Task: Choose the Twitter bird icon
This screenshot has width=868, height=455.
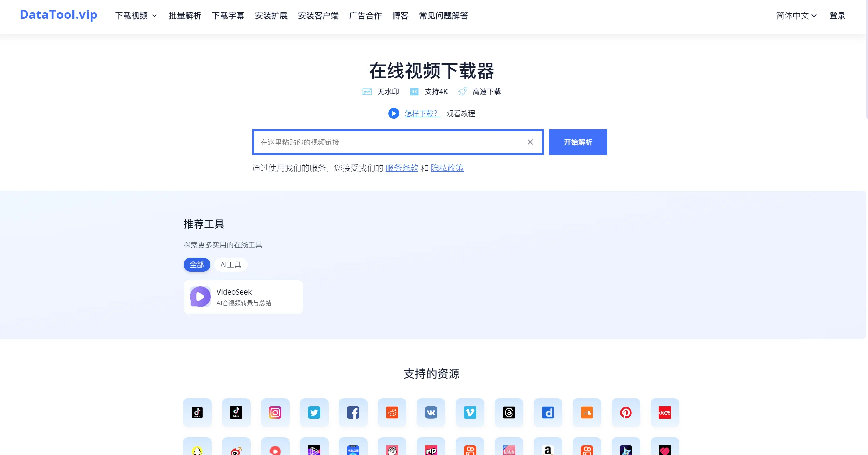Action: pos(314,412)
